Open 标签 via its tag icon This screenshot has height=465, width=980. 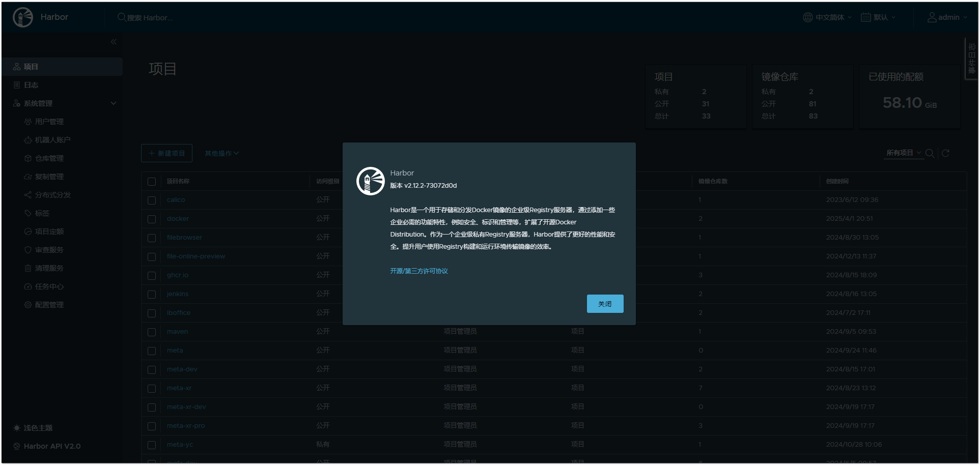[x=28, y=213]
